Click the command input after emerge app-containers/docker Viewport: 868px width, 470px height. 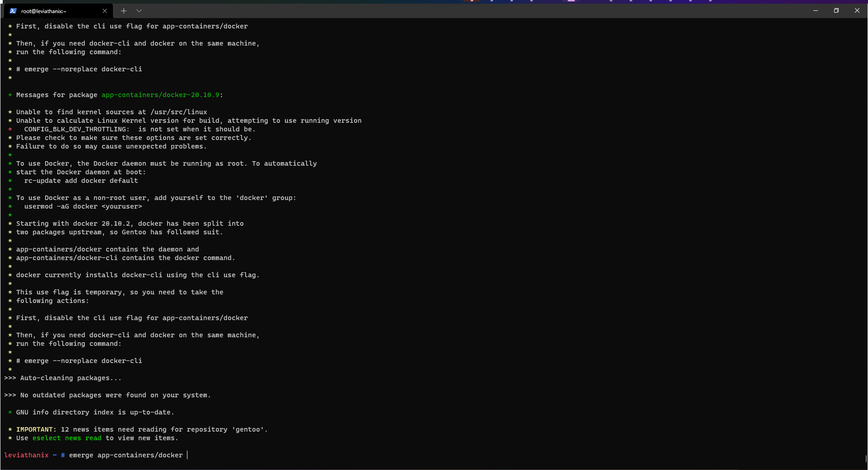[188, 455]
